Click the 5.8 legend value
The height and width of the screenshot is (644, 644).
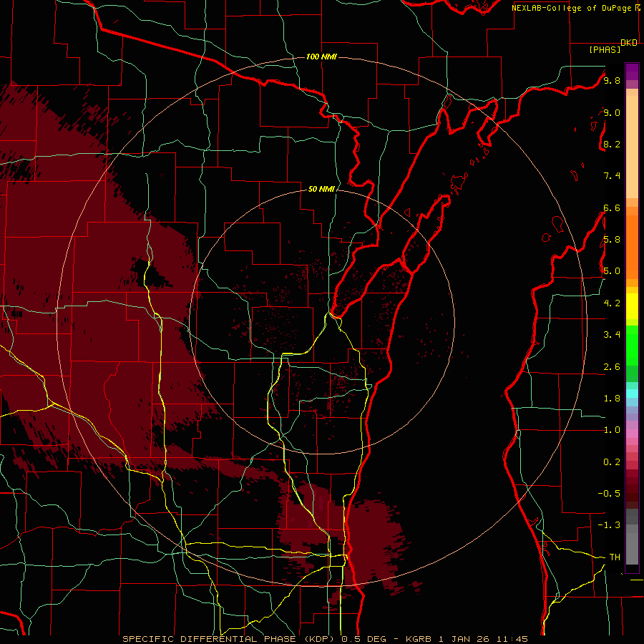pos(612,240)
